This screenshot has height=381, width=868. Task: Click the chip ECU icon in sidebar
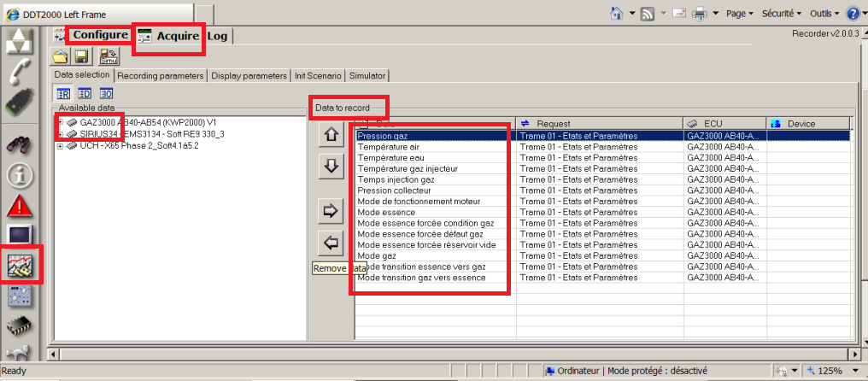(21, 326)
